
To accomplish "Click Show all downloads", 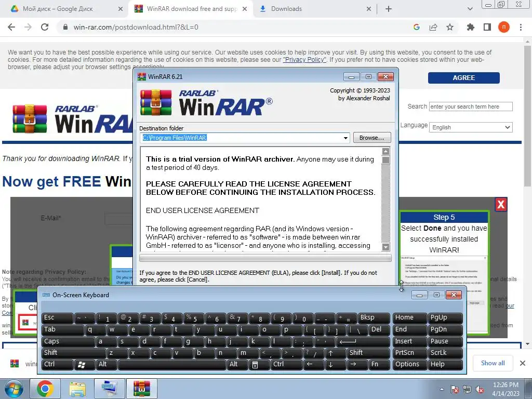I will pyautogui.click(x=493, y=363).
